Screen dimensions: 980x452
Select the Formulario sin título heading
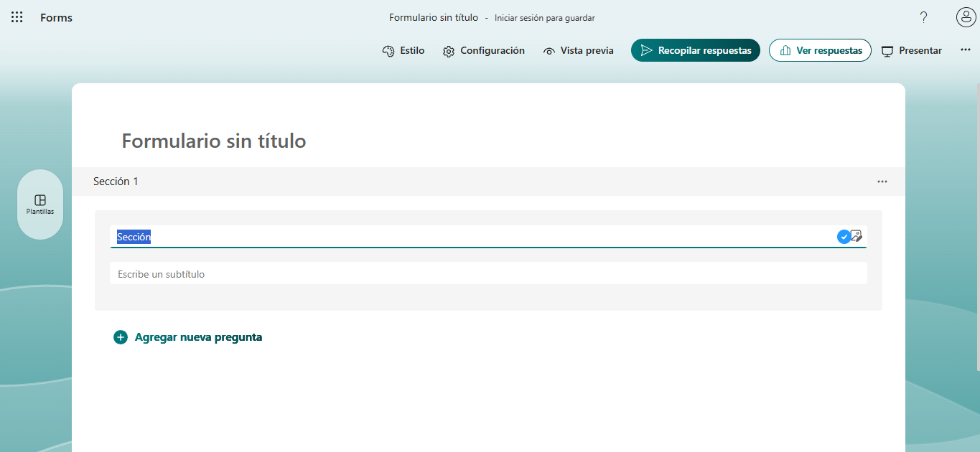tap(213, 141)
